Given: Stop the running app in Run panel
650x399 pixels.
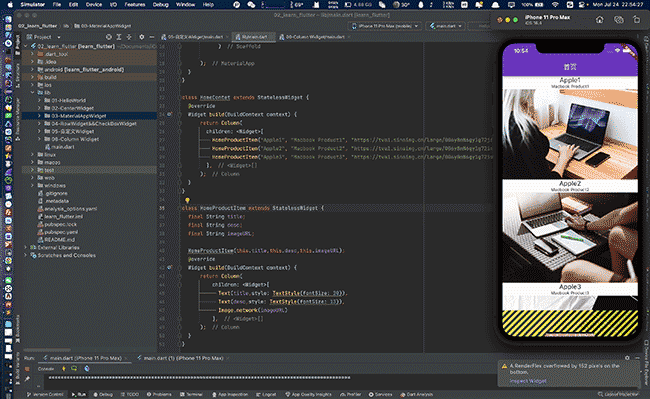Looking at the screenshot, I should [27, 369].
